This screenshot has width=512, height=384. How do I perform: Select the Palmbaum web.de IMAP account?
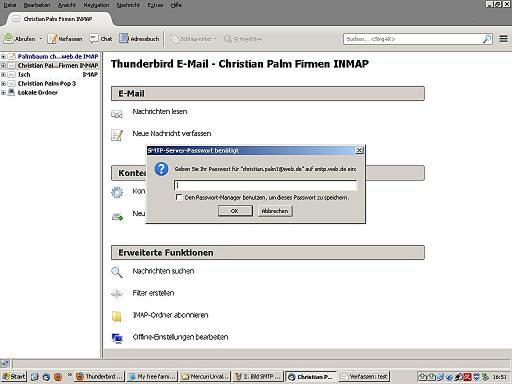[58, 57]
